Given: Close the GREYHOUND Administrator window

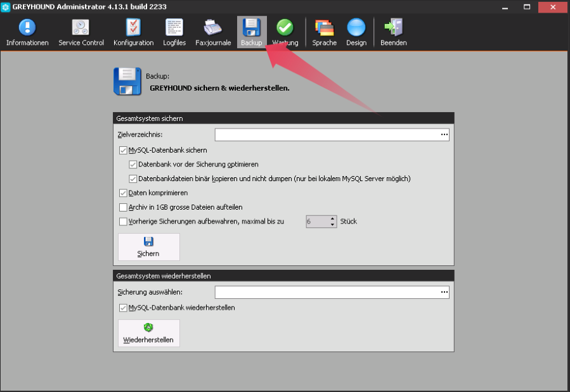Looking at the screenshot, I should click(552, 7).
